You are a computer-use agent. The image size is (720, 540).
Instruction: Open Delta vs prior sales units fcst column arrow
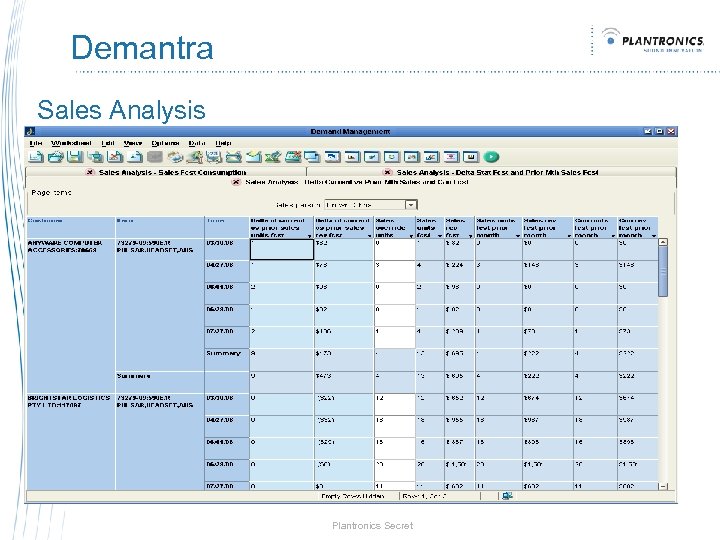[309, 236]
